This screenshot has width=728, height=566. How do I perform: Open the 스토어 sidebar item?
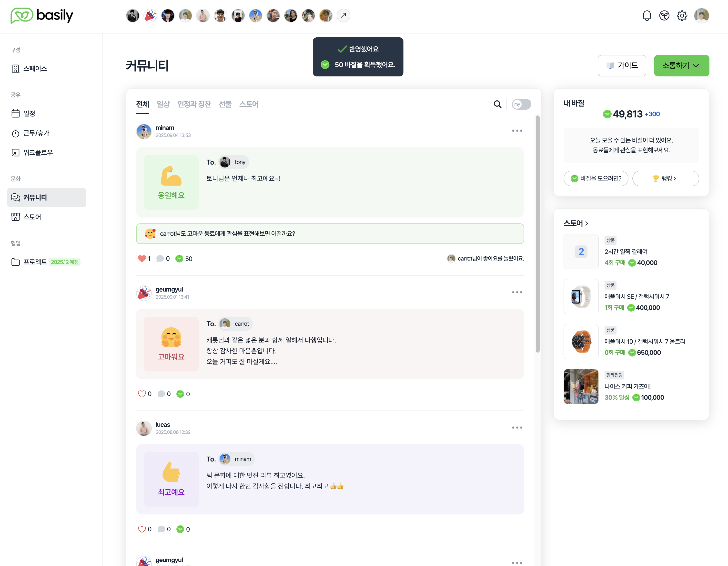click(32, 217)
